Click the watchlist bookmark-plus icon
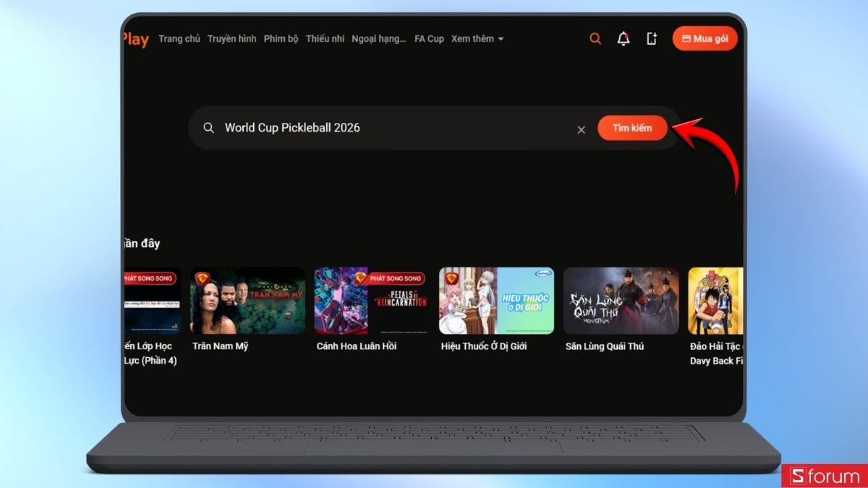 point(652,39)
